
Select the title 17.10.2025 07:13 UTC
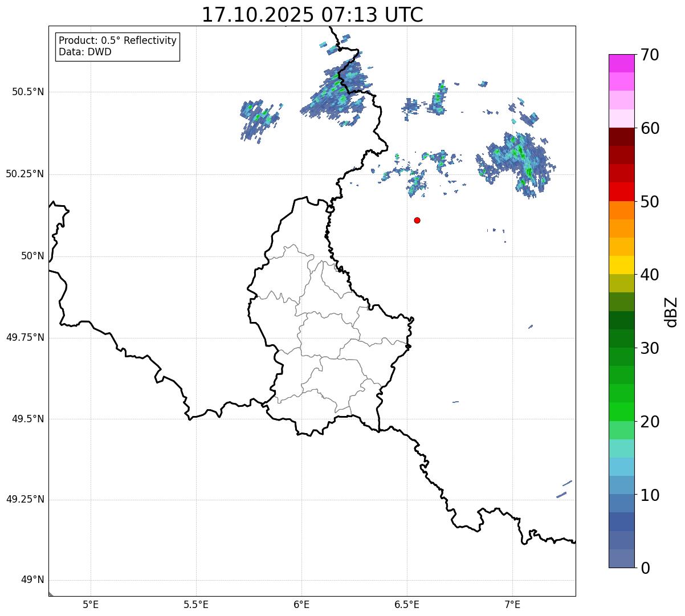312,15
